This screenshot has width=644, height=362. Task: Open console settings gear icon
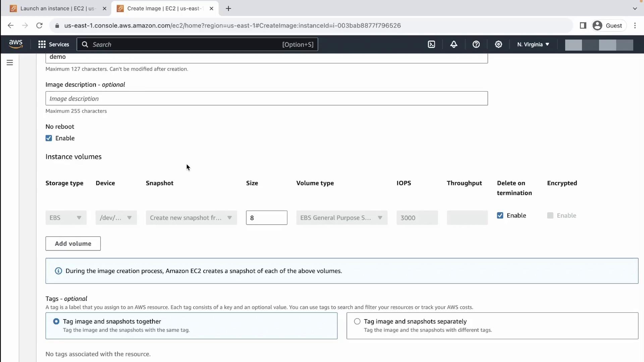[x=498, y=44]
